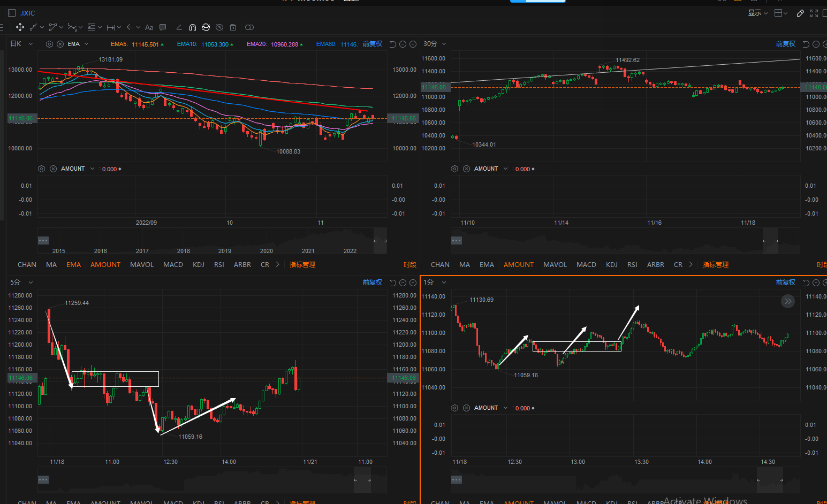Reset daily chart view with undo arrow

coord(392,44)
